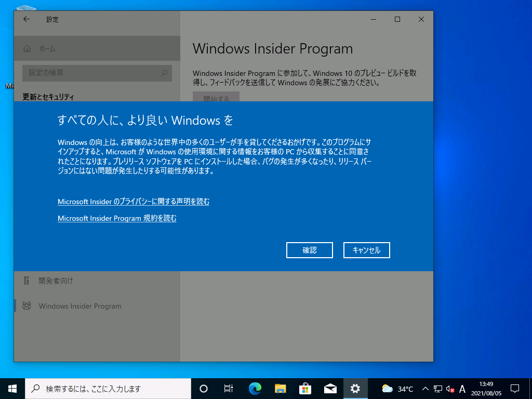Open the Action Center notifications icon
The width and height of the screenshot is (532, 399).
pyautogui.click(x=515, y=389)
